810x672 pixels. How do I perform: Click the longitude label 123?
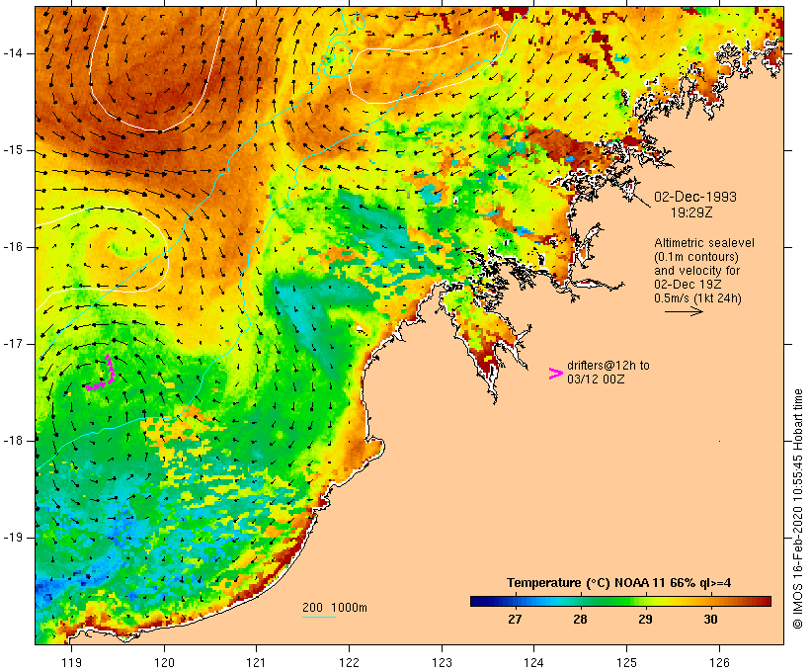click(x=442, y=662)
